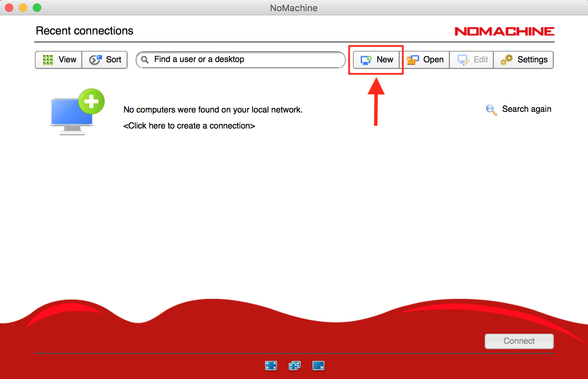Click the New connection button
The height and width of the screenshot is (379, 588).
tap(377, 60)
